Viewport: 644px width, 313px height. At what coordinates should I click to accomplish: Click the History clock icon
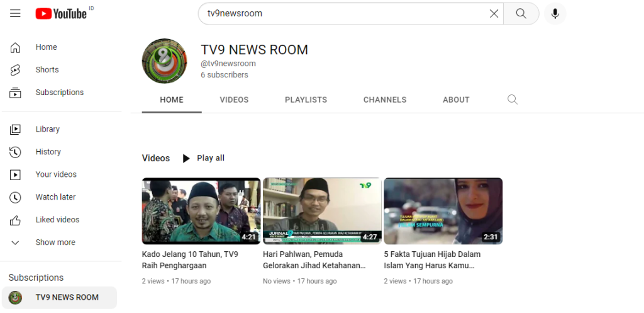[15, 152]
